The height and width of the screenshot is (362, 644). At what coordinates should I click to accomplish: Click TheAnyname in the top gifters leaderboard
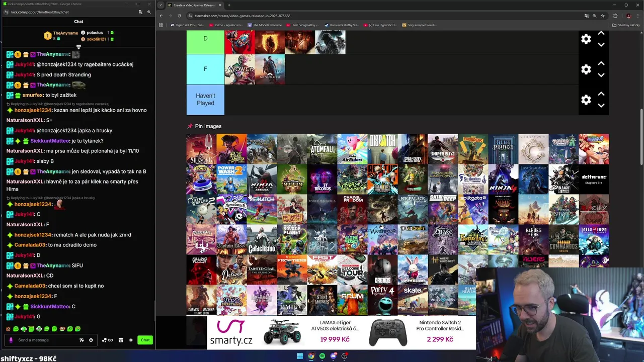[x=66, y=33]
